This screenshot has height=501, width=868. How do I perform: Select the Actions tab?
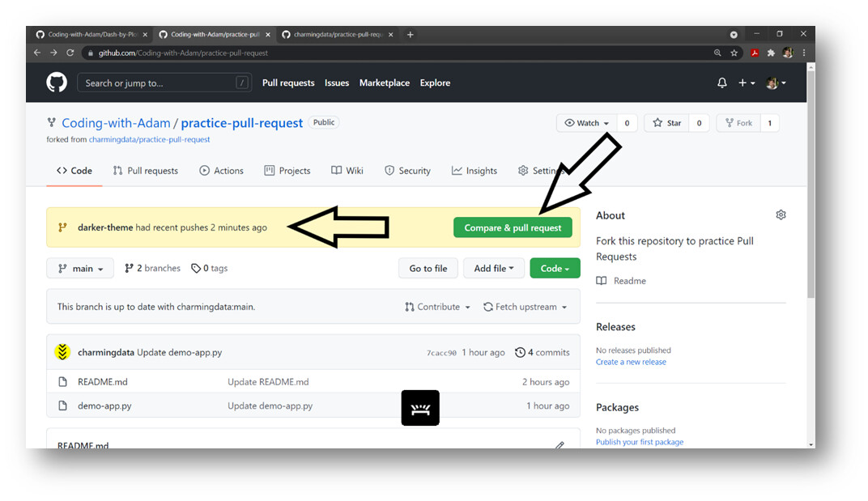(x=221, y=171)
